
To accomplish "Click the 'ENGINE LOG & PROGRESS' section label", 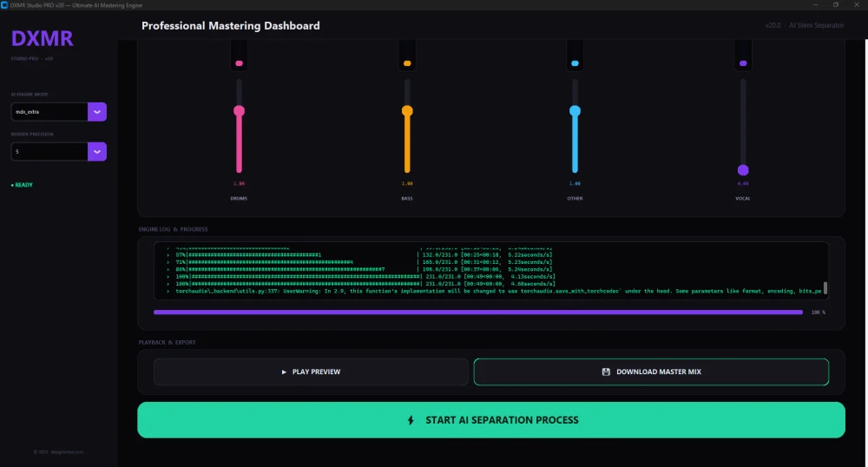I will 174,229.
